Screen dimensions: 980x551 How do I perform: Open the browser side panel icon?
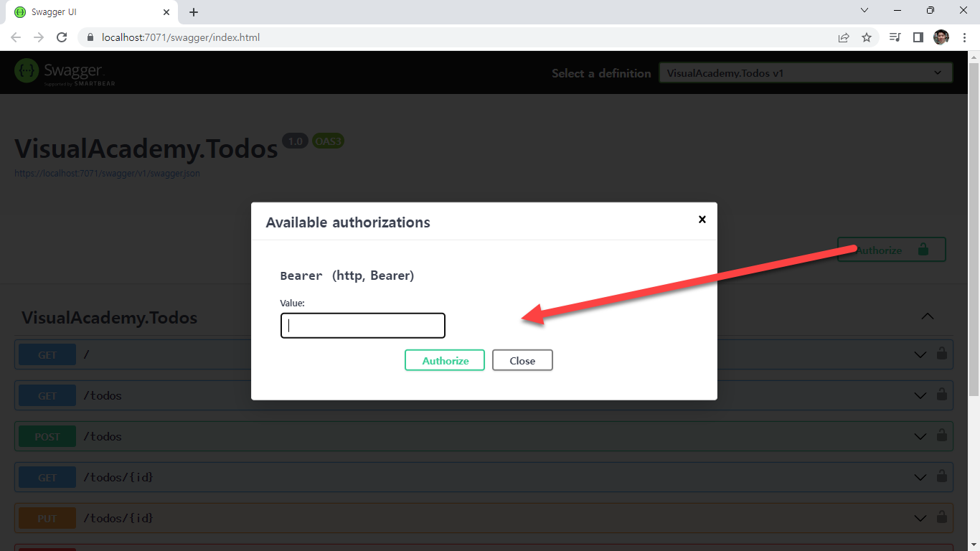(x=918, y=37)
